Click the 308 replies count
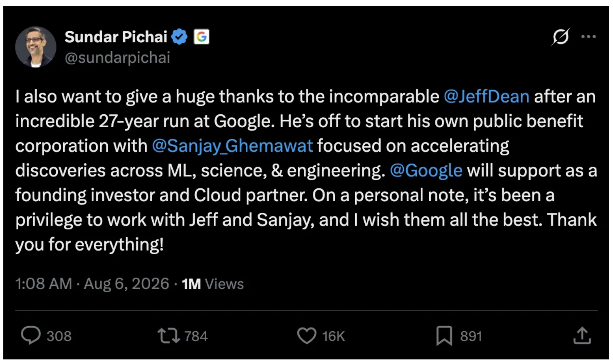The image size is (613, 364). pyautogui.click(x=59, y=336)
